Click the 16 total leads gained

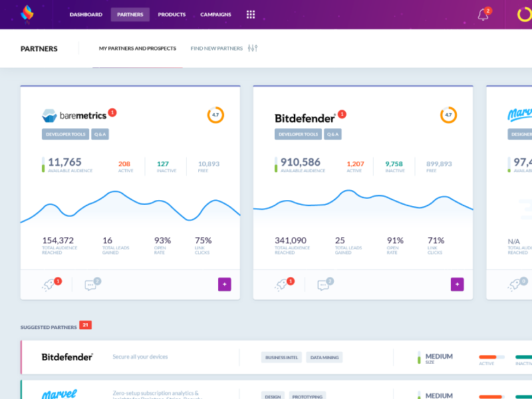pos(107,241)
